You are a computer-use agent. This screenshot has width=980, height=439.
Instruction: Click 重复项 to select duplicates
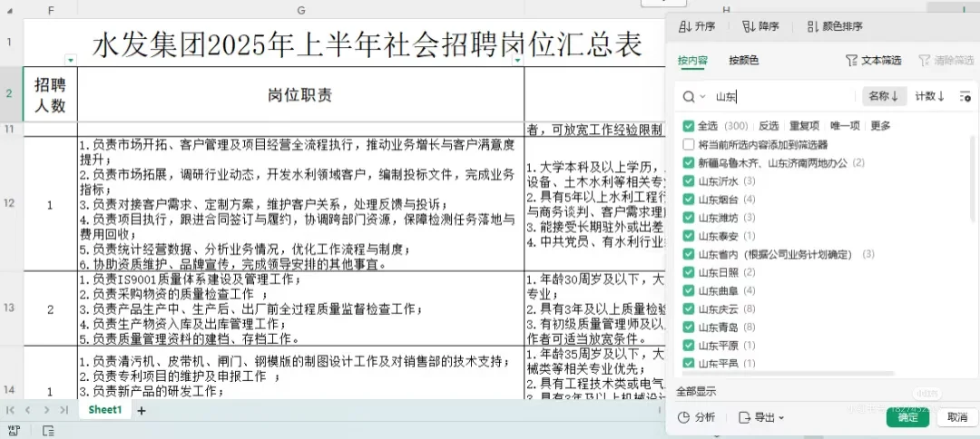click(x=804, y=125)
